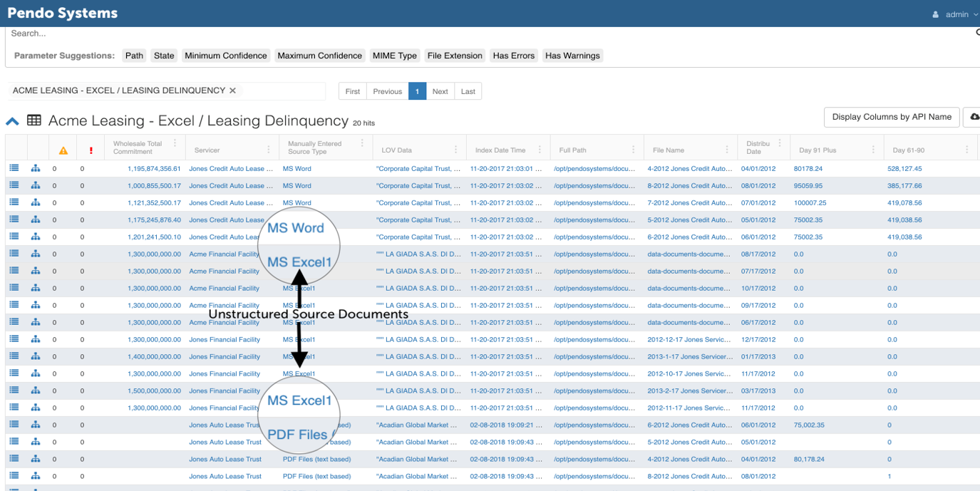Open file 2012-12-17 Jones Servic
The height and width of the screenshot is (491, 980).
coord(689,340)
